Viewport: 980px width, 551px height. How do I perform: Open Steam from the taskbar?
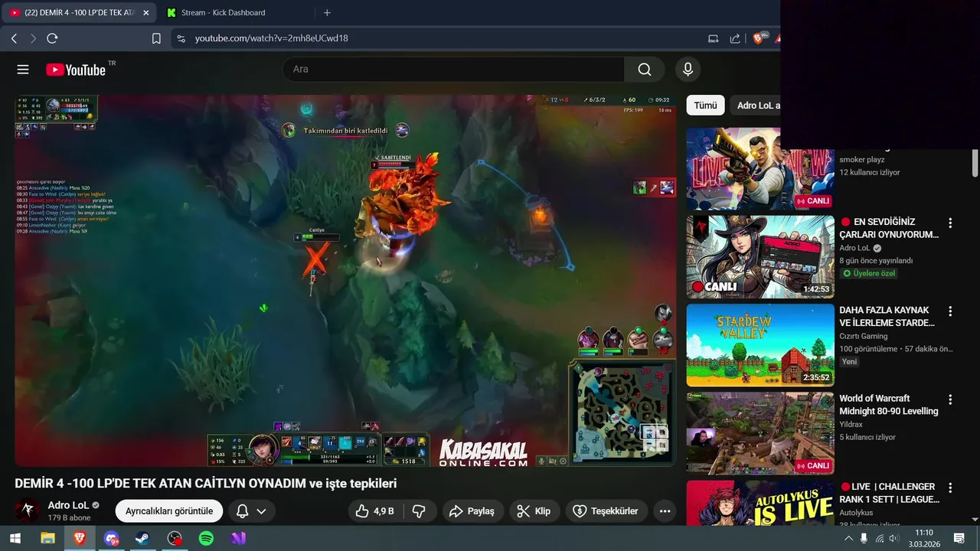click(143, 539)
